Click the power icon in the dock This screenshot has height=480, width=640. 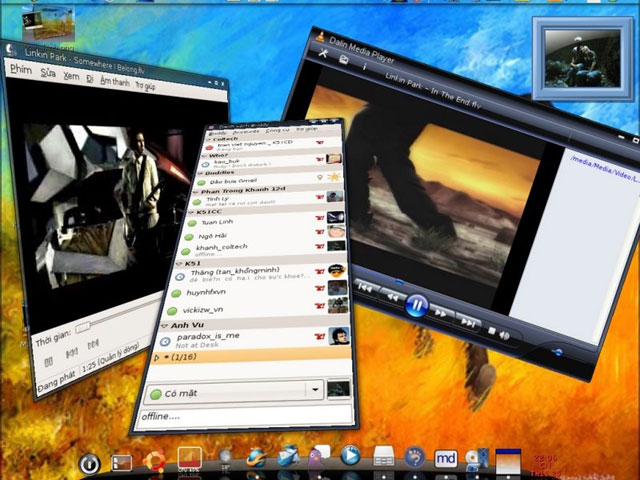tap(90, 463)
